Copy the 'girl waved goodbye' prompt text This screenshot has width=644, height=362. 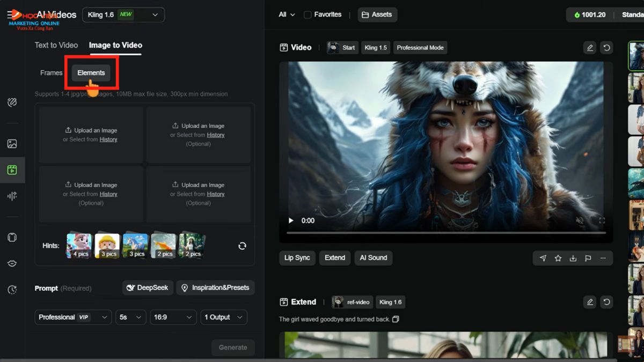tap(396, 319)
